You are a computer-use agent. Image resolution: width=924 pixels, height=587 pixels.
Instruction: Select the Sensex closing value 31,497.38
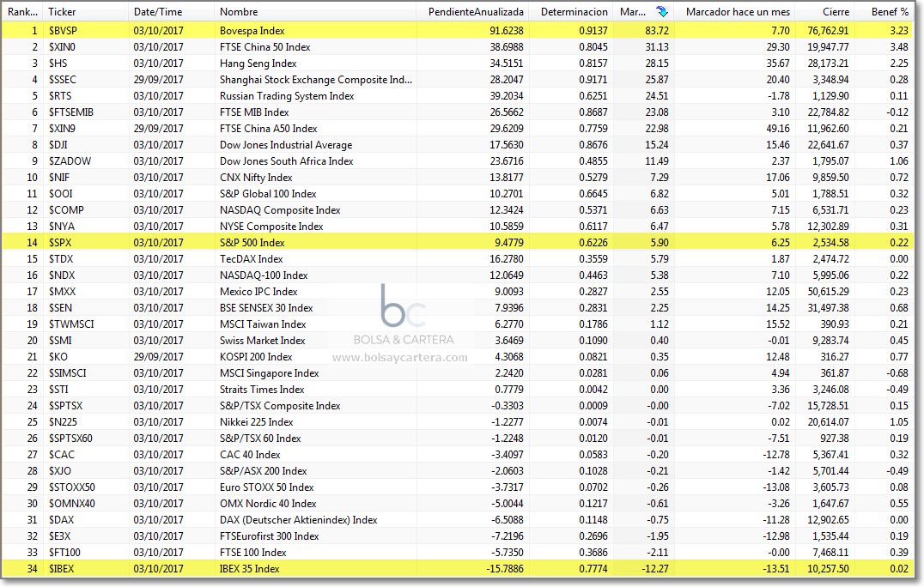(x=827, y=308)
